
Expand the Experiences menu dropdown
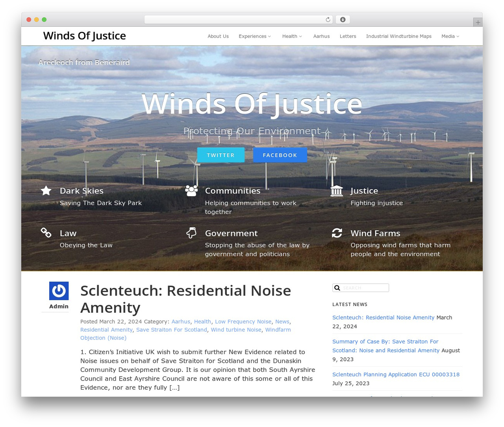[255, 36]
